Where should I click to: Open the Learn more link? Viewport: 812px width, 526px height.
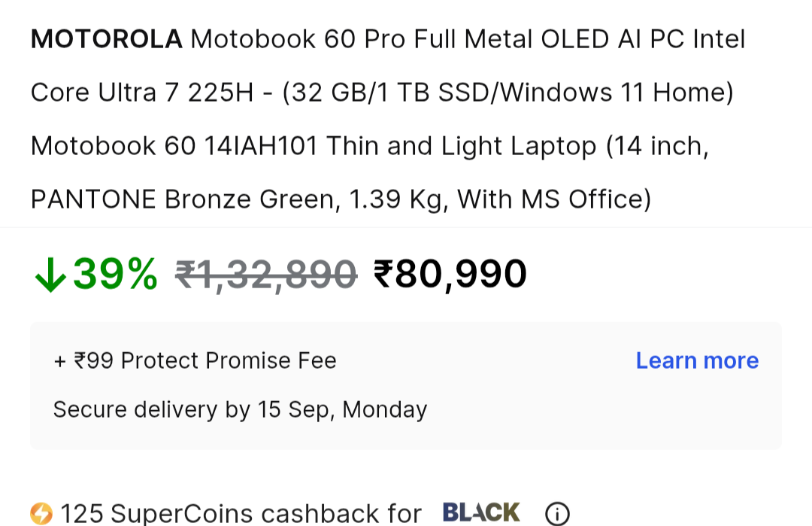697,361
